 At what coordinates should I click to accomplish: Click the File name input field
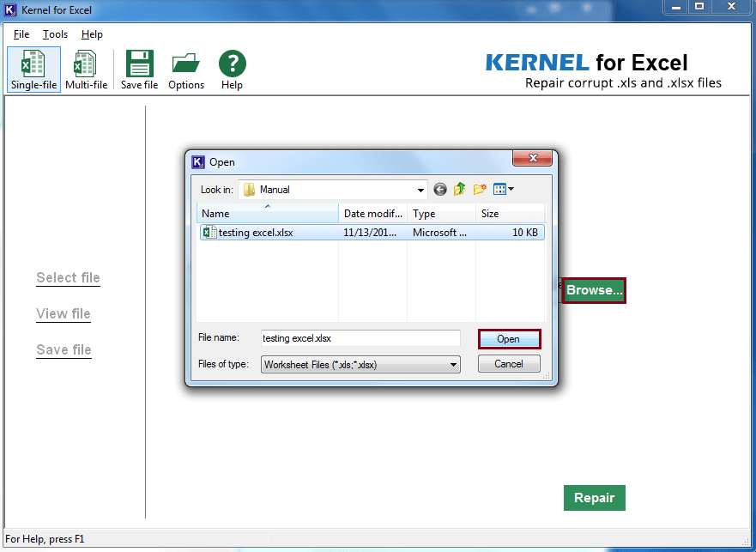click(360, 338)
